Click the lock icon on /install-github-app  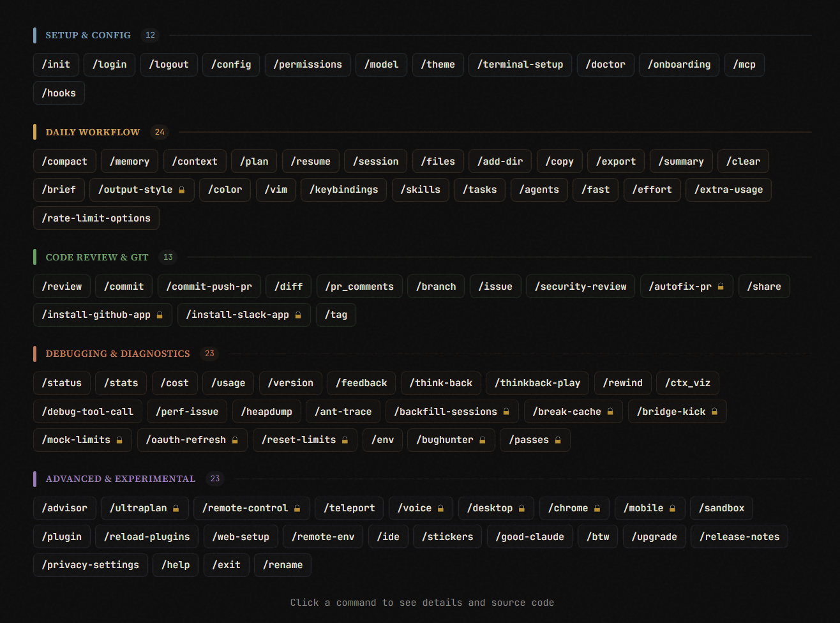[x=160, y=315]
